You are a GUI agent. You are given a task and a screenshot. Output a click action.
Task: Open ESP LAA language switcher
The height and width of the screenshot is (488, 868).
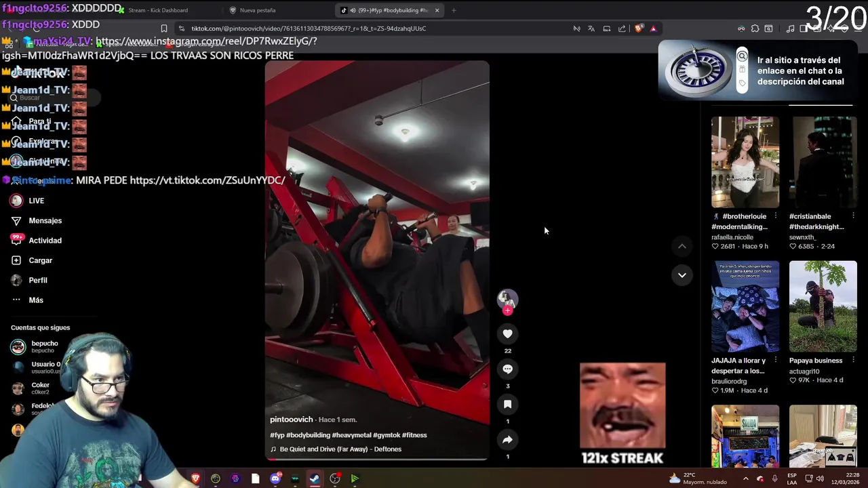[792, 479]
